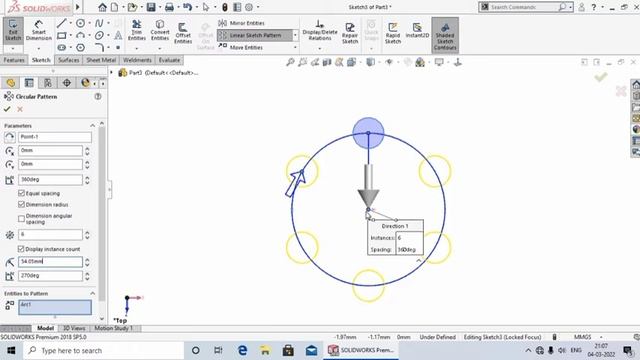Click the 360deg angle spinner arrows

pos(87,180)
